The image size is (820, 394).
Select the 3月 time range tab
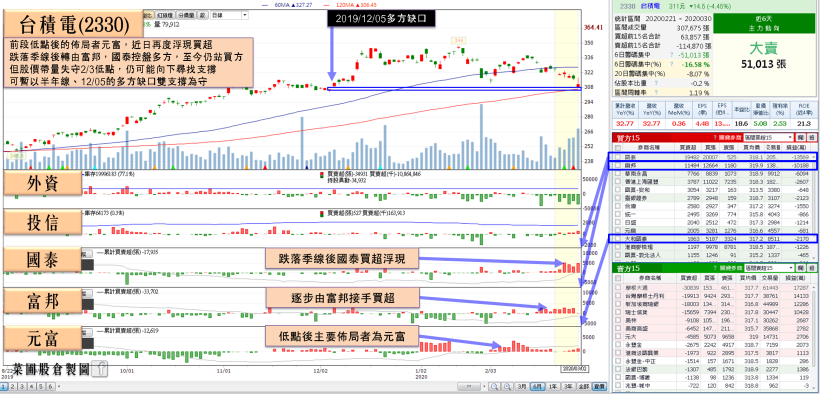click(522, 386)
